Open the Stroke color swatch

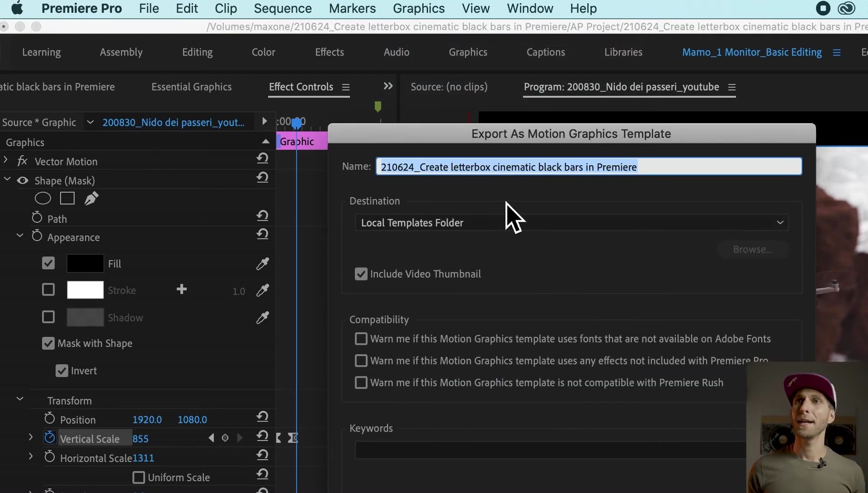85,290
